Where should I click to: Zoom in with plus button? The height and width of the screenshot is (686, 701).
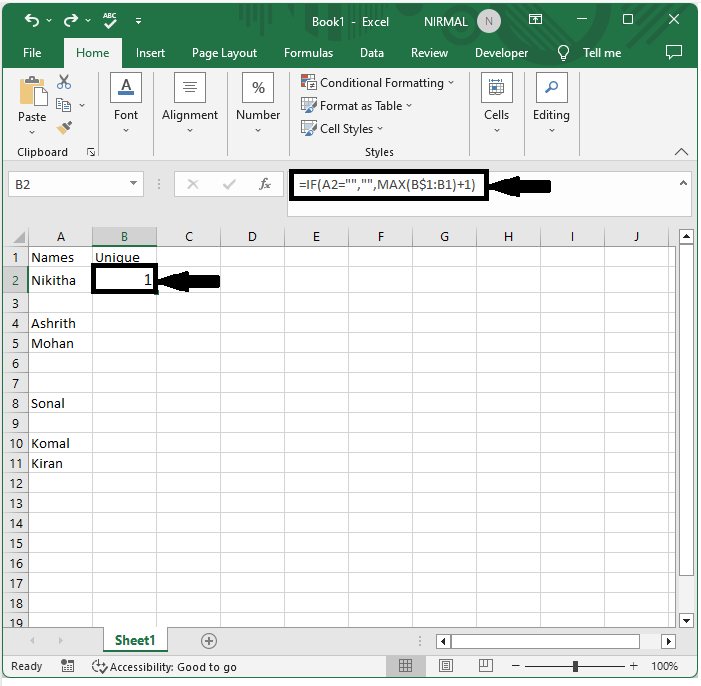633,666
